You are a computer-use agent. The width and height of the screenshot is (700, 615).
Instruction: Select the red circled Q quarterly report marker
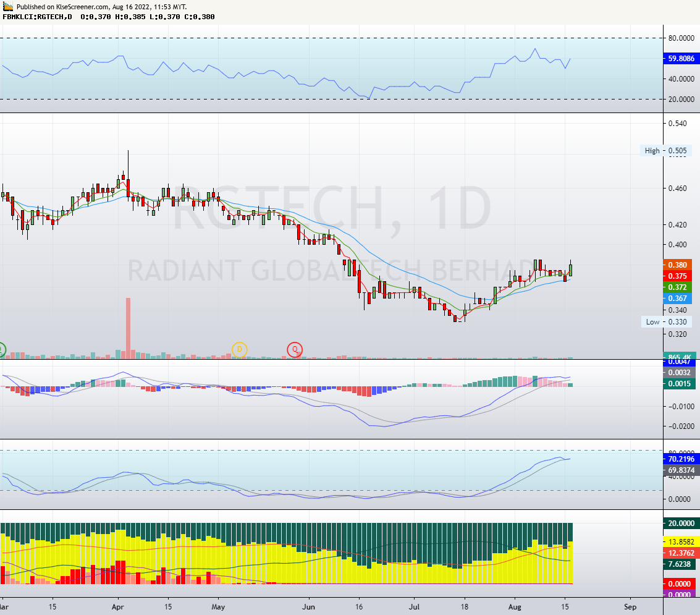pos(295,349)
